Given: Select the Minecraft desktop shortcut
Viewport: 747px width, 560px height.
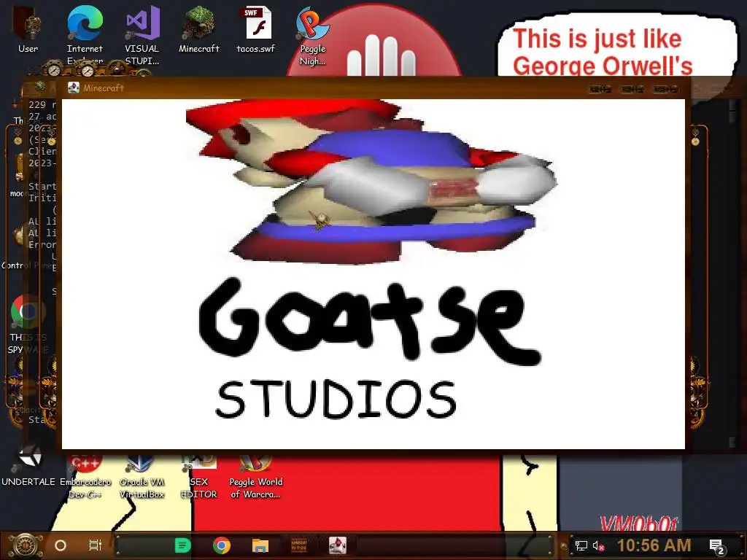Looking at the screenshot, I should [199, 29].
